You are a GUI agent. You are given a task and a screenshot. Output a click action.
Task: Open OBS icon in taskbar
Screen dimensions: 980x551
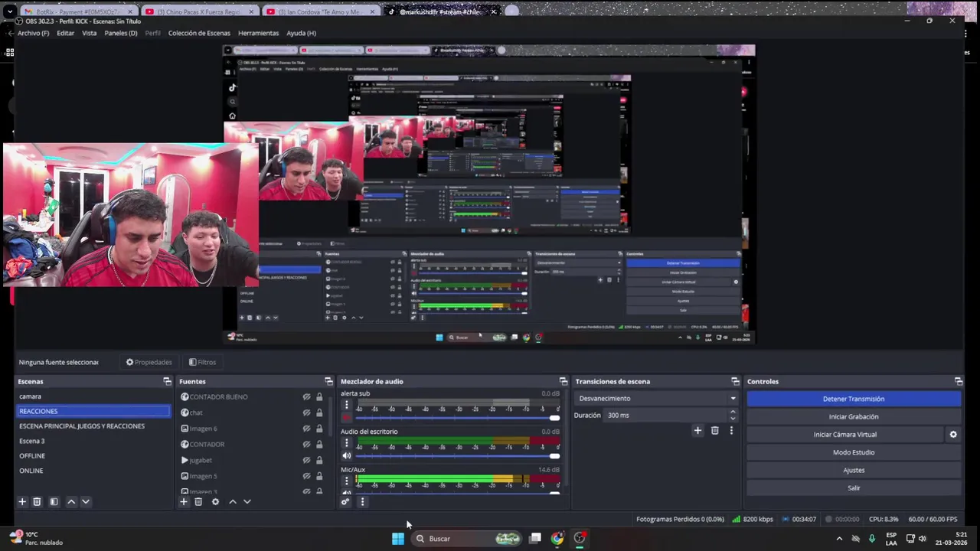tap(580, 539)
